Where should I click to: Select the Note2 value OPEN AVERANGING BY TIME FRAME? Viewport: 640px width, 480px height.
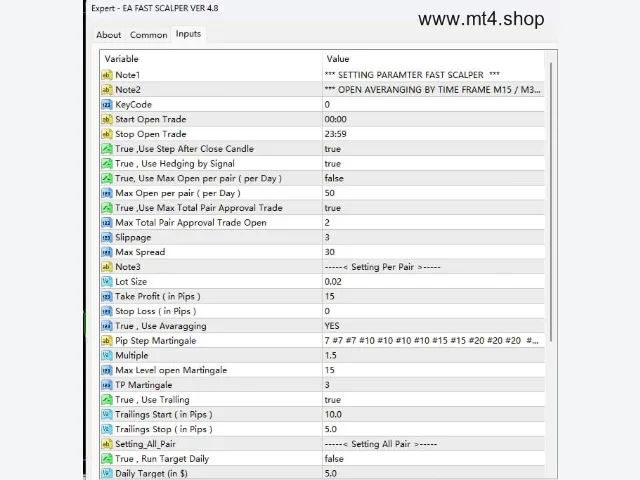point(433,90)
